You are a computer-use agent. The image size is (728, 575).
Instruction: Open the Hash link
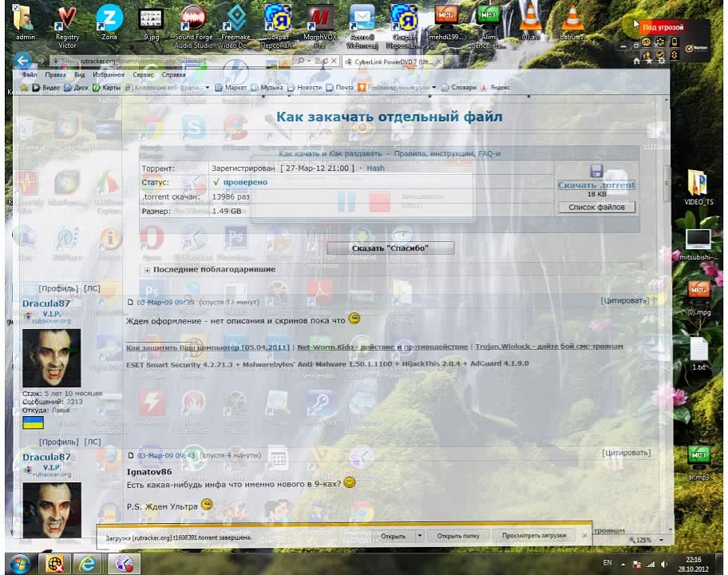376,169
